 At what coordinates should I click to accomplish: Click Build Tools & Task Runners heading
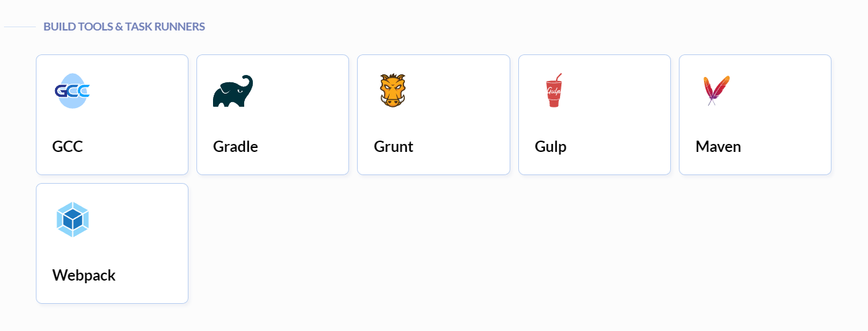[124, 27]
